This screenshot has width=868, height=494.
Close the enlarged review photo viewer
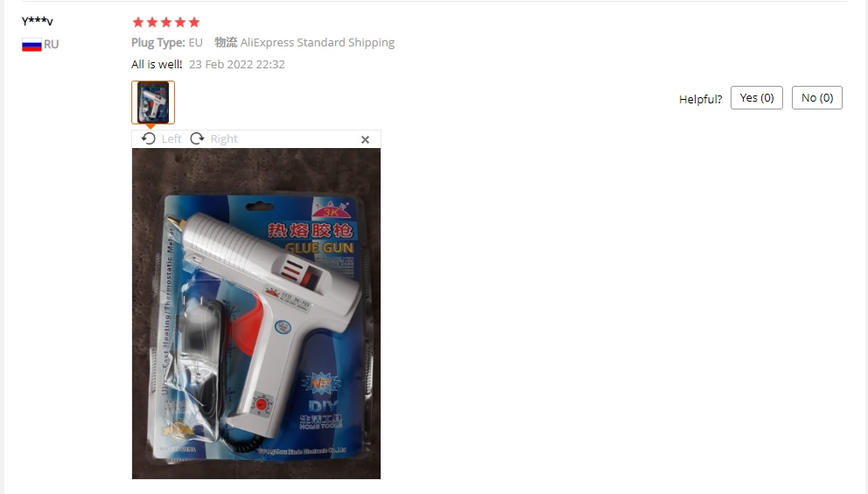click(366, 140)
